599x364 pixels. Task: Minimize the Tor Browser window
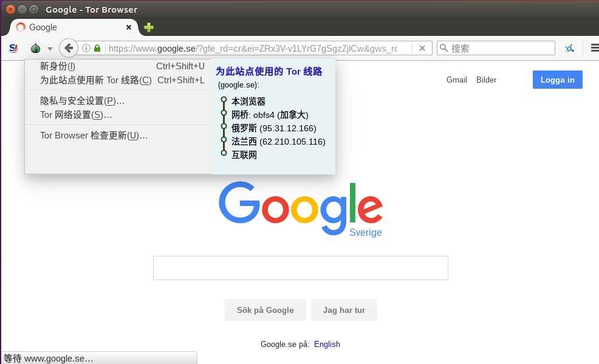pos(22,10)
